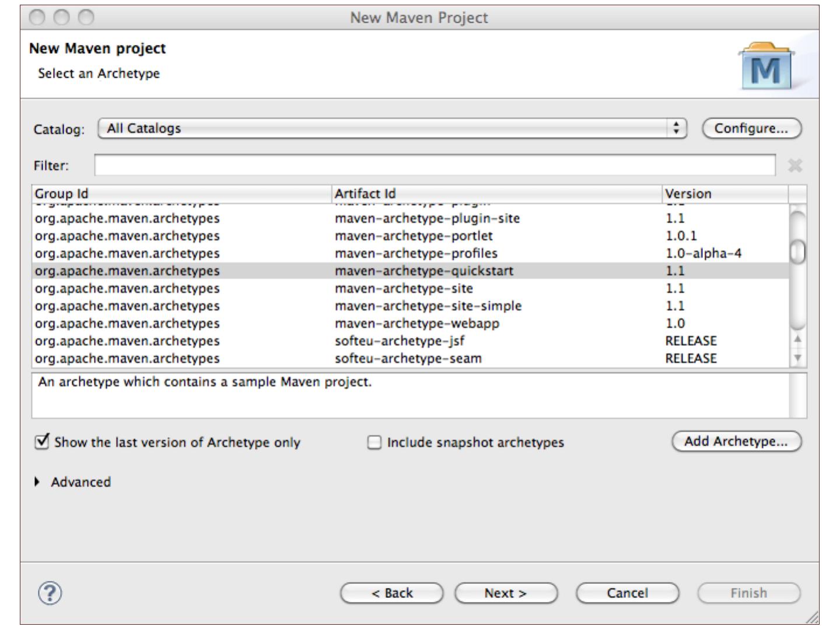Enable Include snapshot archetypes checkbox

[373, 443]
